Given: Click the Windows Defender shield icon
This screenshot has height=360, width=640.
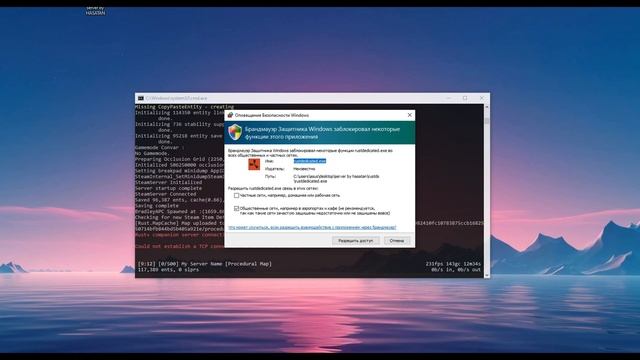Looking at the screenshot, I should pyautogui.click(x=235, y=132).
